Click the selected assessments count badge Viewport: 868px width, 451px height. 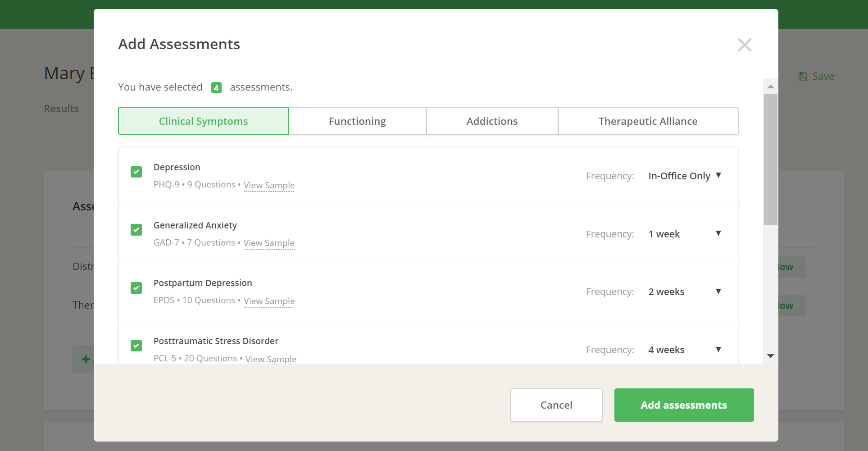click(x=216, y=87)
